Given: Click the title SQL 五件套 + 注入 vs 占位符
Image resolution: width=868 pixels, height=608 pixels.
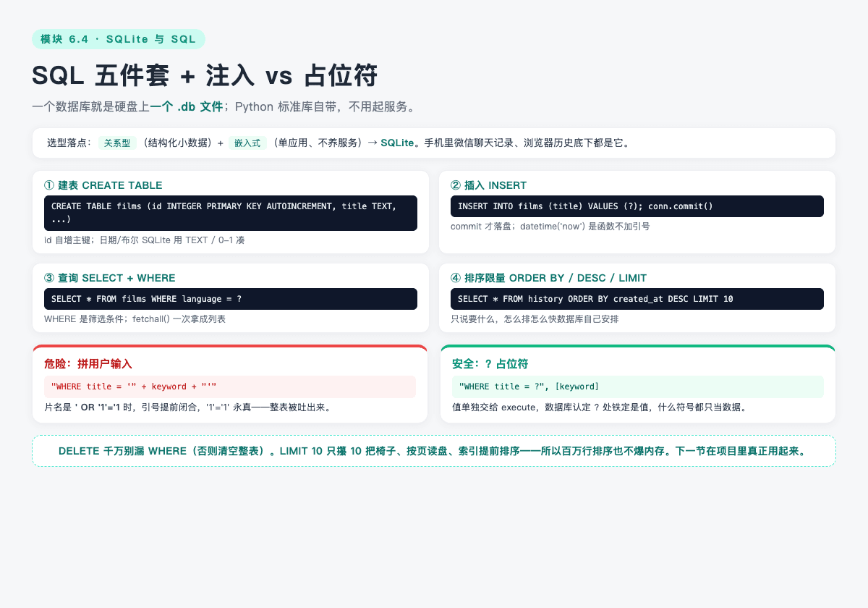Looking at the screenshot, I should (x=205, y=75).
